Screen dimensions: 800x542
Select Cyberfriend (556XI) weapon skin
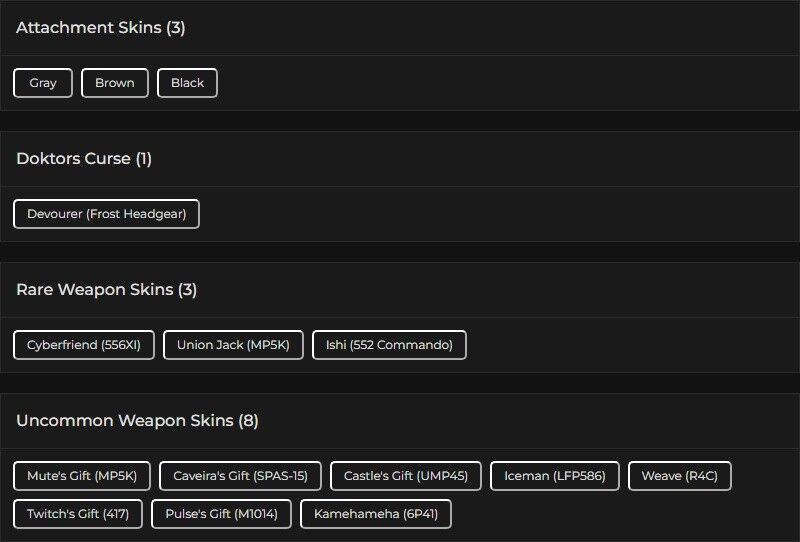tap(84, 345)
